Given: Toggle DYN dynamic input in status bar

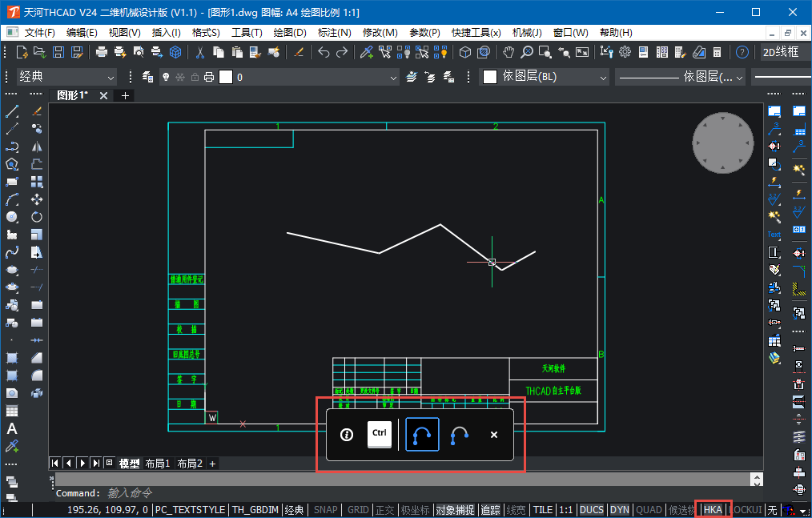Looking at the screenshot, I should point(620,510).
